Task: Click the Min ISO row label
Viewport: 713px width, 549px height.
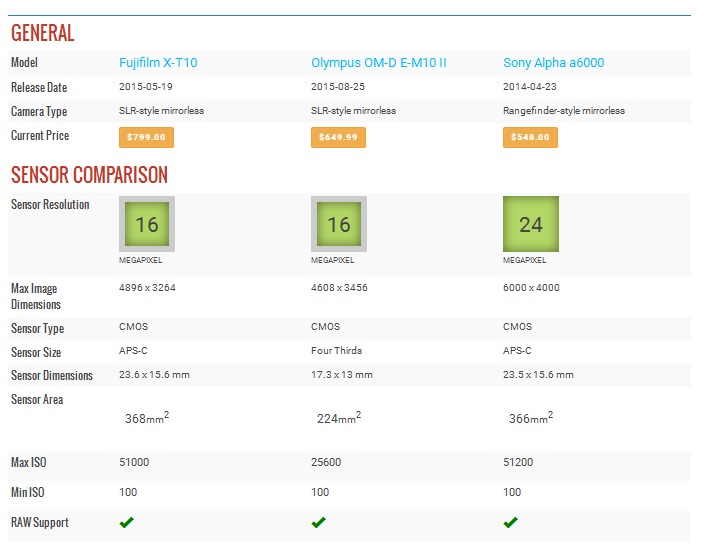Action: [x=28, y=493]
